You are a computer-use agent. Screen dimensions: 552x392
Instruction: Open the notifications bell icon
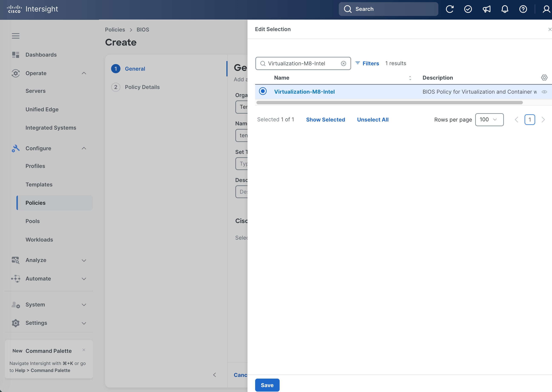[x=505, y=9]
